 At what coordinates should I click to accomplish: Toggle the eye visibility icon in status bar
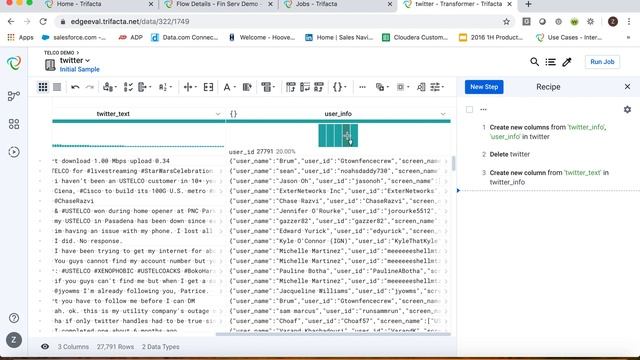tap(45, 347)
